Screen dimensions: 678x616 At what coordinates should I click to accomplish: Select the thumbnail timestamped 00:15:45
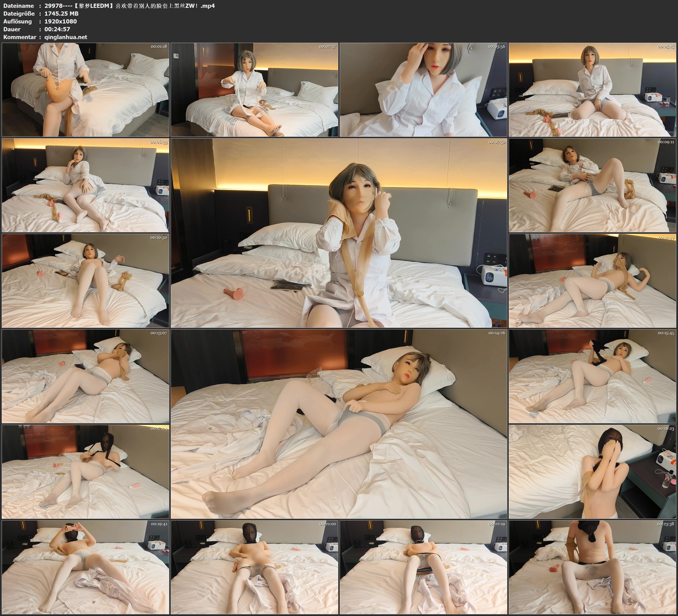click(593, 376)
